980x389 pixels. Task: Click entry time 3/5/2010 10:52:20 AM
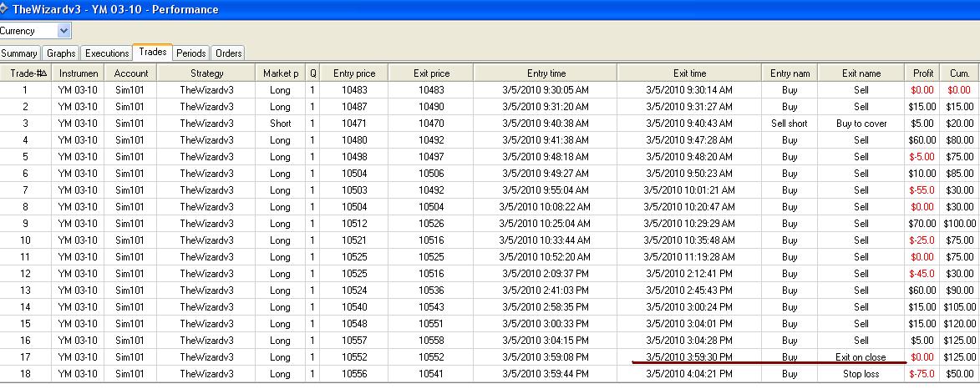(546, 256)
